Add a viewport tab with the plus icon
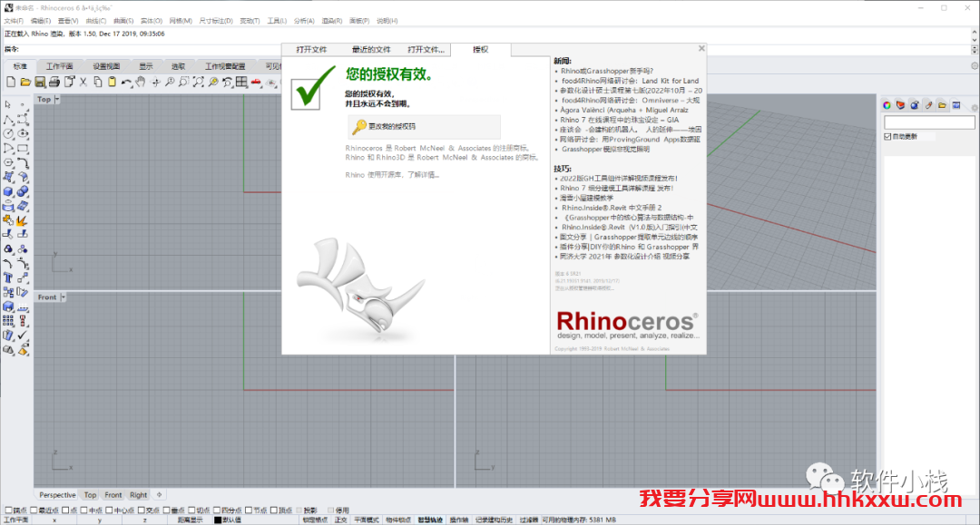The width and height of the screenshot is (980, 525). (160, 494)
